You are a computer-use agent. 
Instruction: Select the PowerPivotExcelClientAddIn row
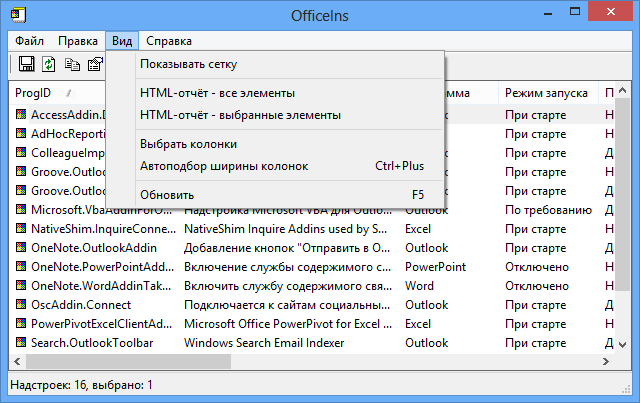[98, 324]
